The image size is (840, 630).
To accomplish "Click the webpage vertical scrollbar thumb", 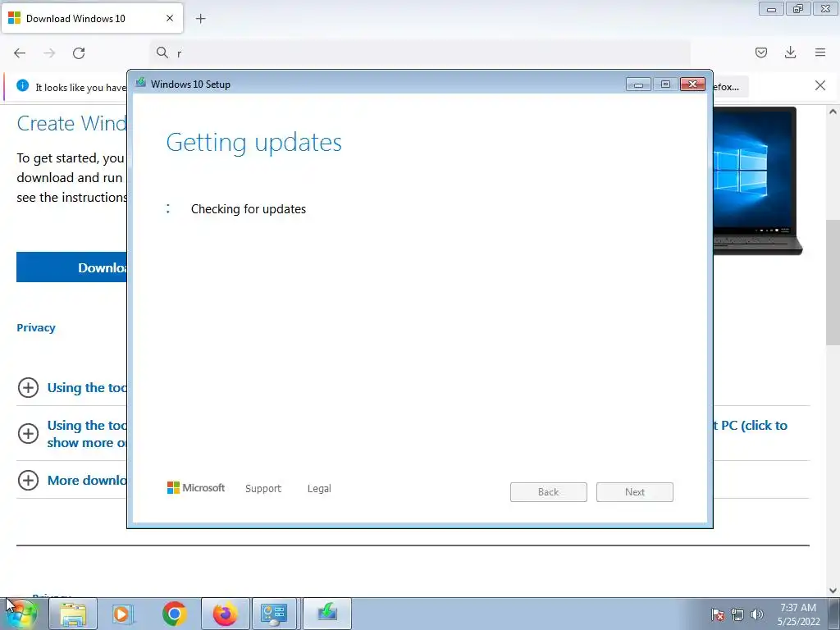I will click(833, 282).
